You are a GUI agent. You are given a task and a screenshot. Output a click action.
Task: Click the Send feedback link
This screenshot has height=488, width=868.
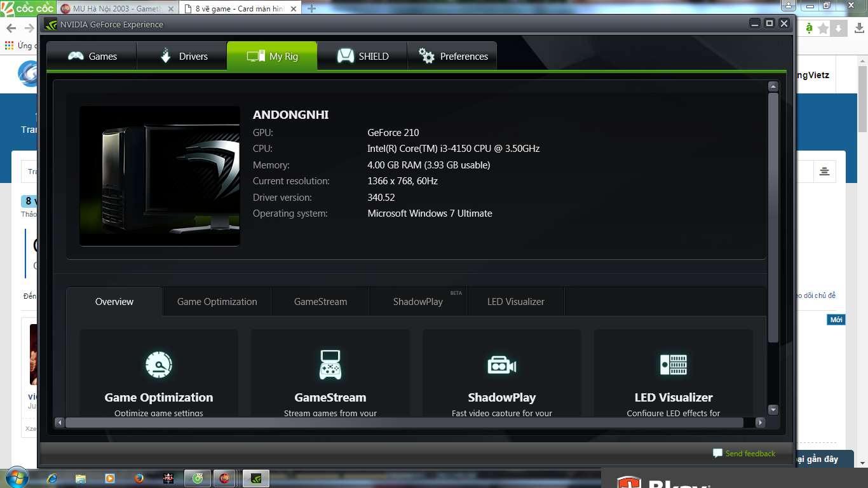750,454
